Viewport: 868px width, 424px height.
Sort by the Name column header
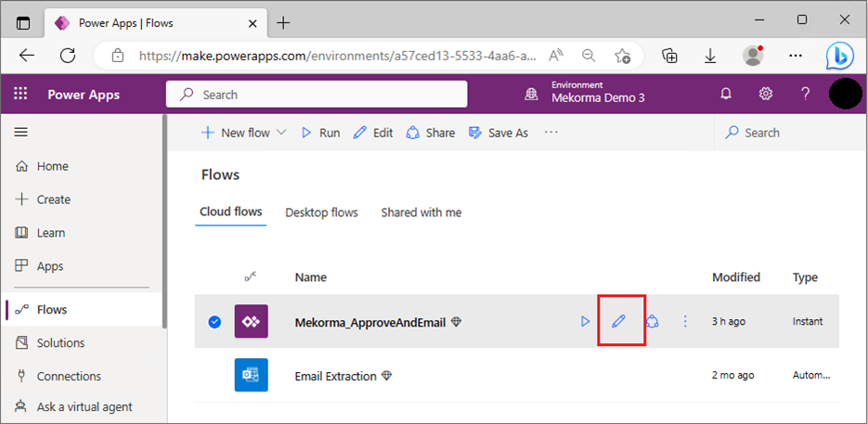point(311,276)
